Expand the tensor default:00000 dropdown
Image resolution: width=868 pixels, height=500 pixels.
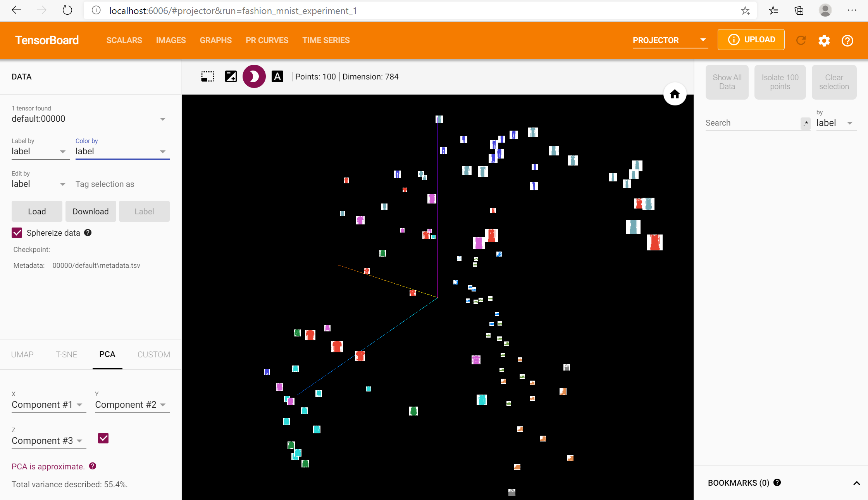click(x=90, y=119)
